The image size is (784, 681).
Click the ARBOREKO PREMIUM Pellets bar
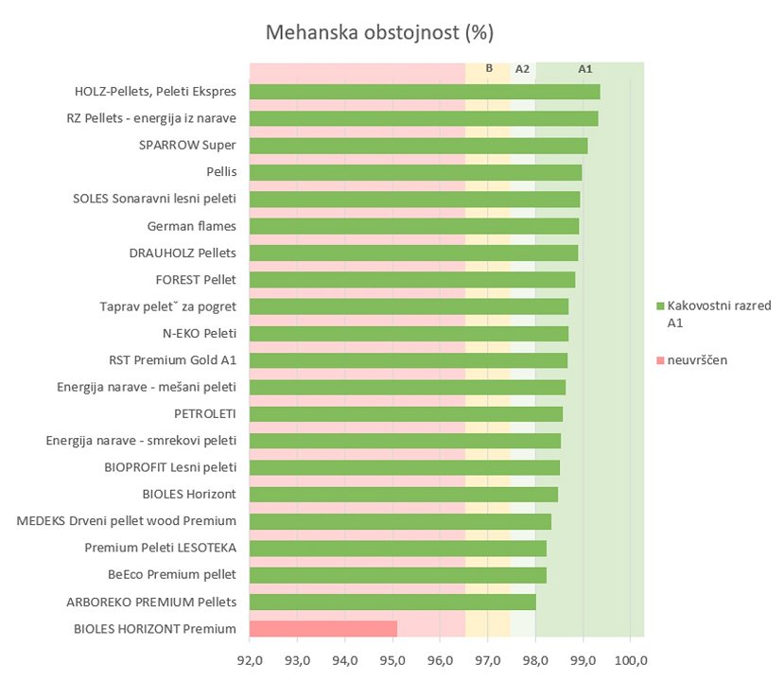pyautogui.click(x=392, y=602)
